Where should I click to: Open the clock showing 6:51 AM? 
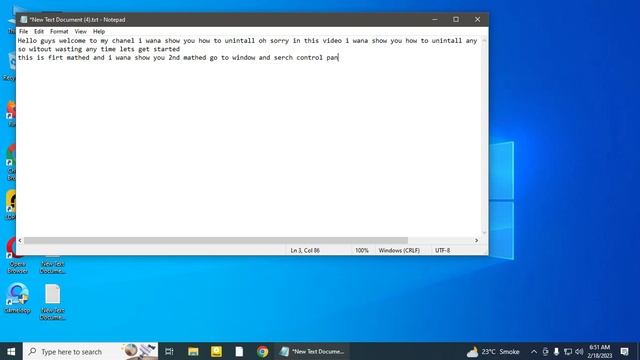pyautogui.click(x=600, y=351)
